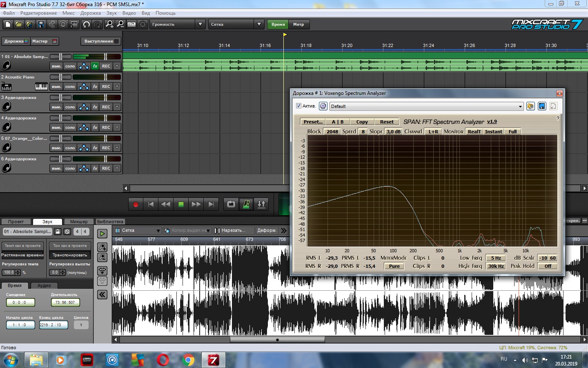
Task: Click automation icon on track 1
Action: [84, 66]
